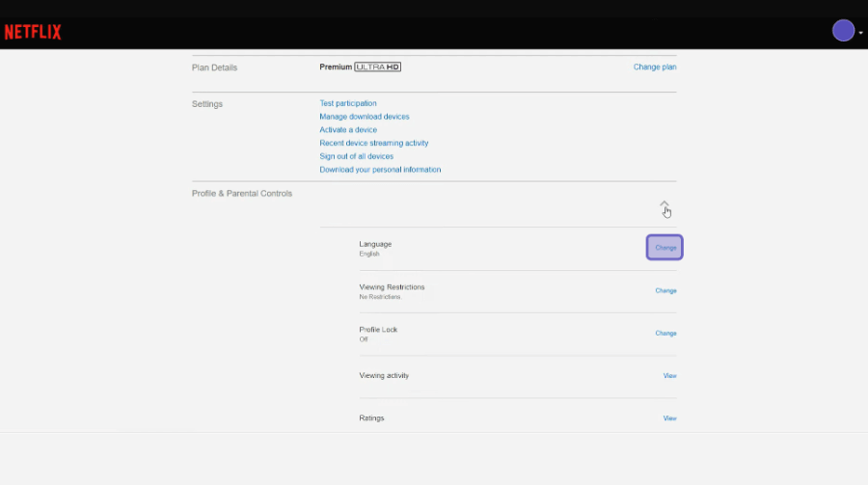
Task: Open Test participation settings
Action: tap(347, 103)
